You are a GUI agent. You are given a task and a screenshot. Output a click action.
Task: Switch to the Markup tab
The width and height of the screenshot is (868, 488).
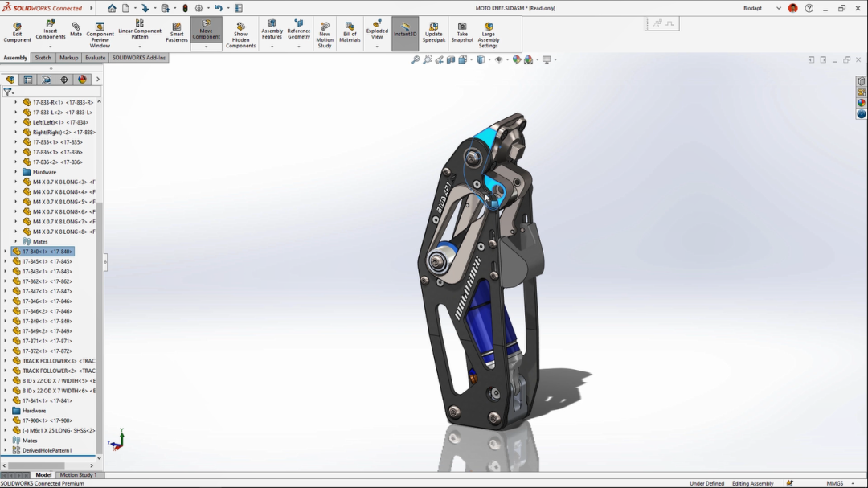(x=68, y=58)
